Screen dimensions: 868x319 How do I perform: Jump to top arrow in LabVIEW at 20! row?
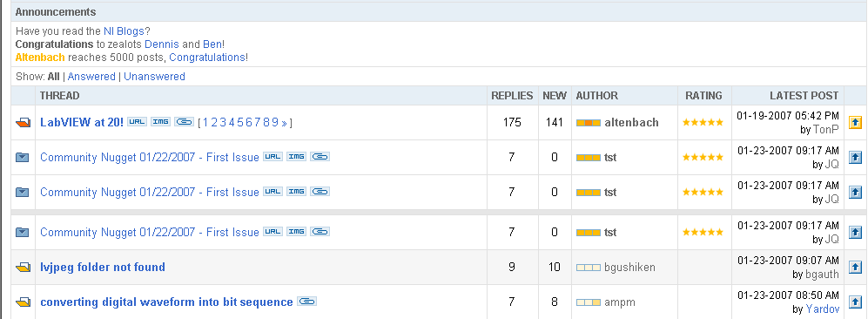coord(855,122)
